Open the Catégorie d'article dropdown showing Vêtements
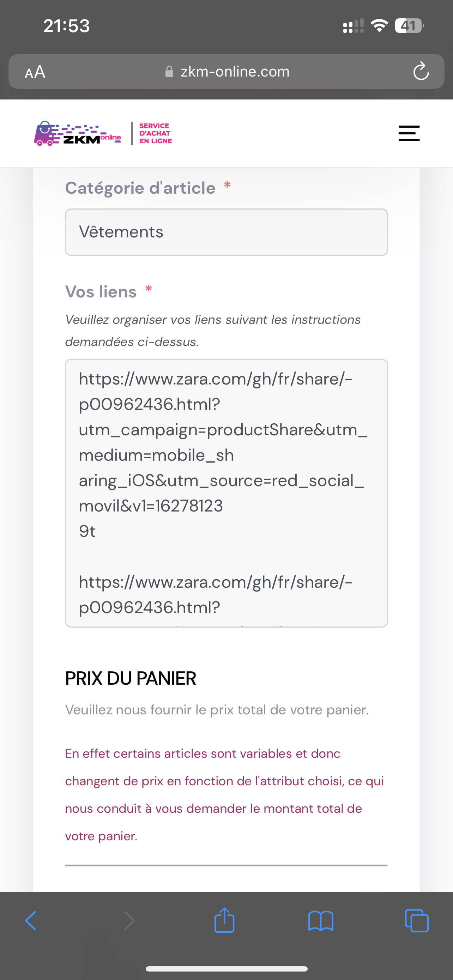 [226, 232]
